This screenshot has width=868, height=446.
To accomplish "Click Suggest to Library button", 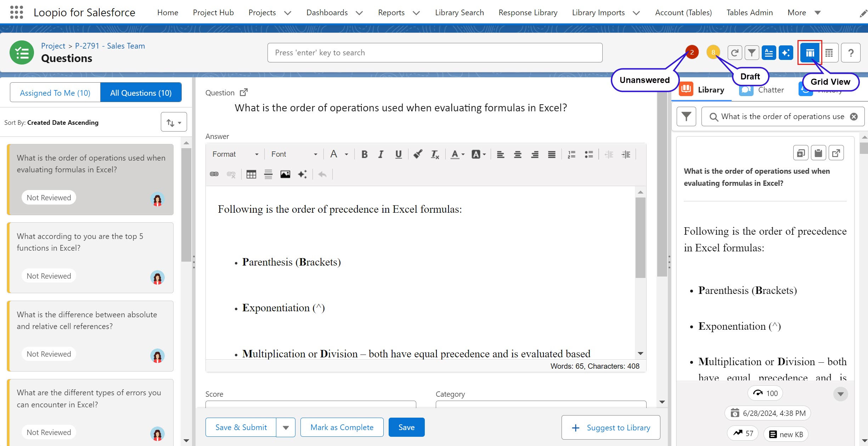I will pyautogui.click(x=611, y=428).
